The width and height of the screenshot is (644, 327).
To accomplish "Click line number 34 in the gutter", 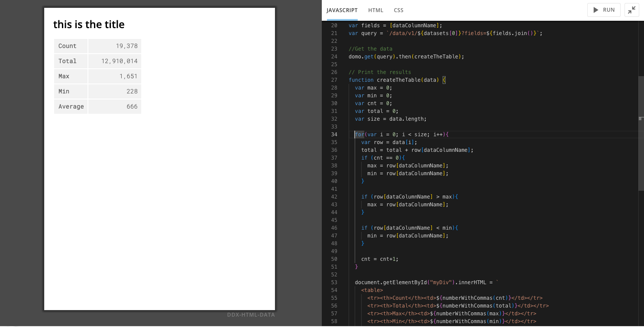I will 334,134.
